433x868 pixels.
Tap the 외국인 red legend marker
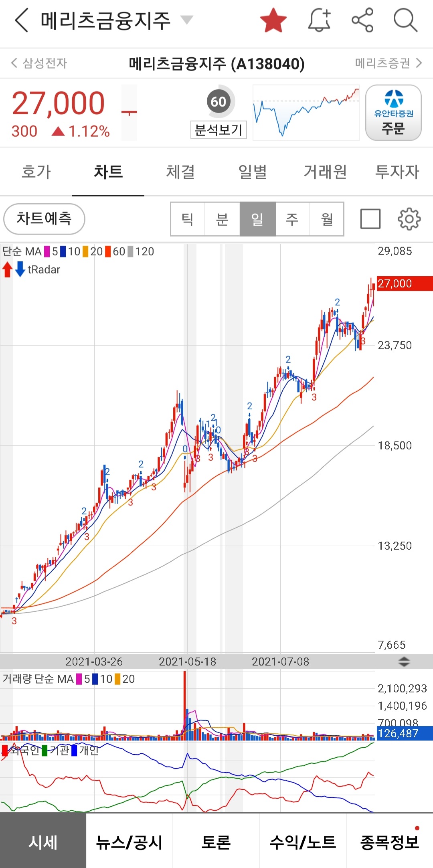(5, 750)
